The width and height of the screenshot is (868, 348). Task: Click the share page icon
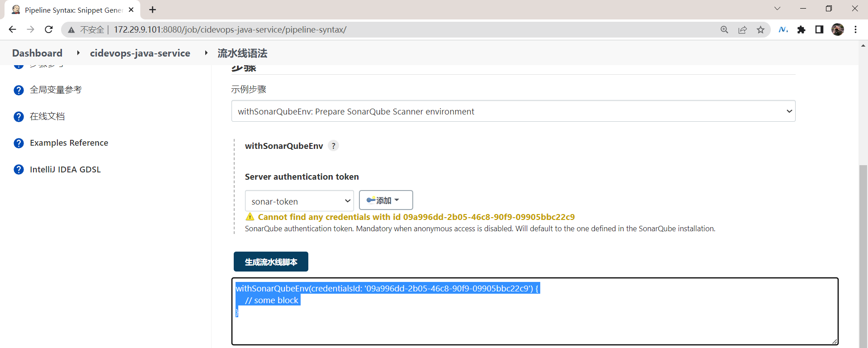742,29
